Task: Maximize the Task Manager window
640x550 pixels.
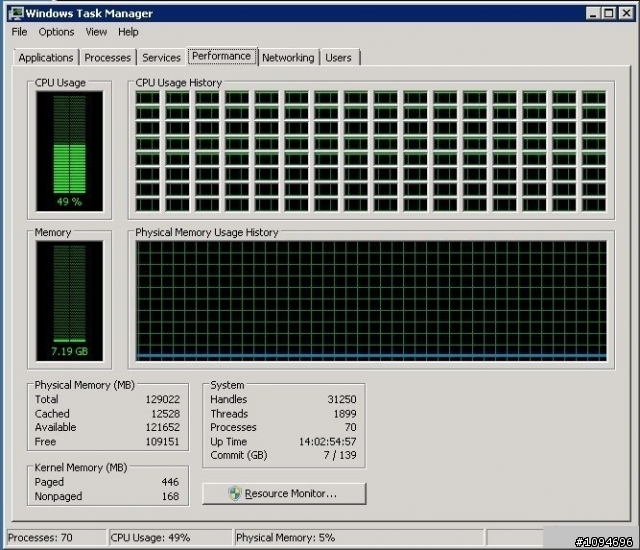Action: (x=609, y=13)
